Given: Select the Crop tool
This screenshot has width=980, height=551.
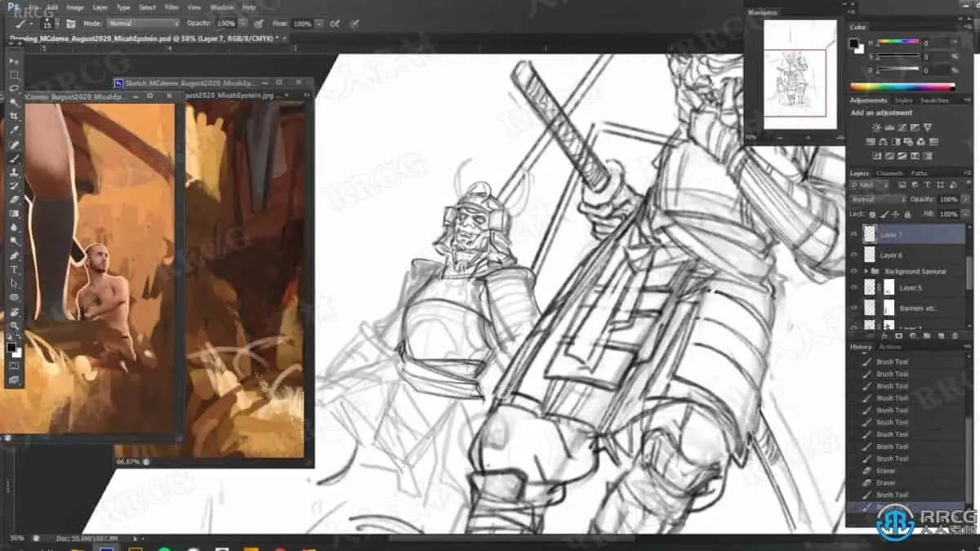Looking at the screenshot, I should click(15, 117).
